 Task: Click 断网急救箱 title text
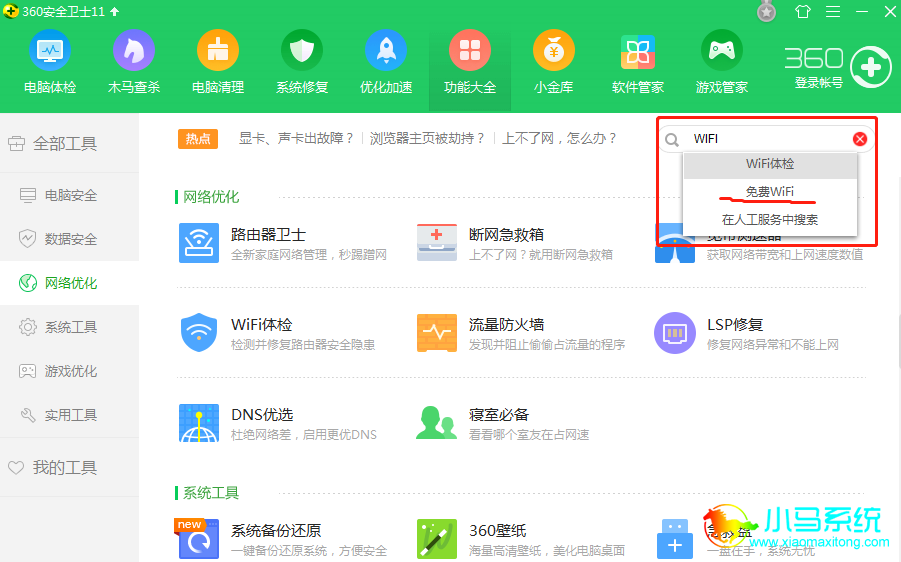pyautogui.click(x=506, y=235)
